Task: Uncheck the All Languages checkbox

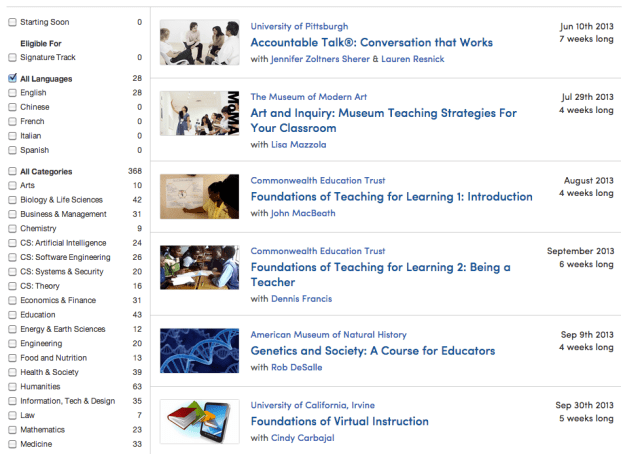Action: (x=12, y=78)
